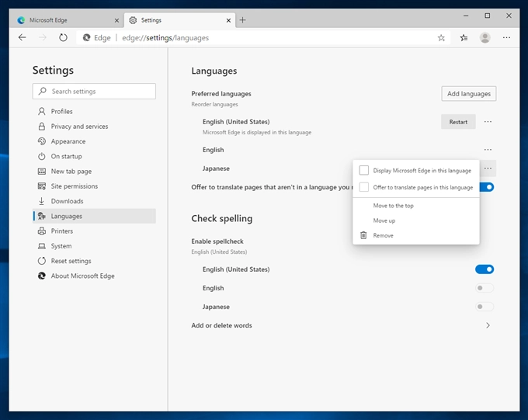Click the Reset settings circular arrow icon
Image resolution: width=528 pixels, height=420 pixels.
(x=42, y=261)
